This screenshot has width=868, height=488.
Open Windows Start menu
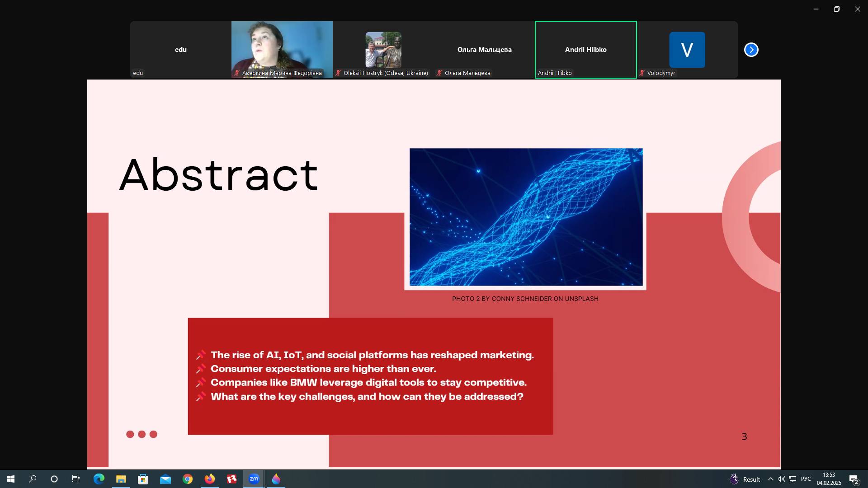[x=11, y=479]
